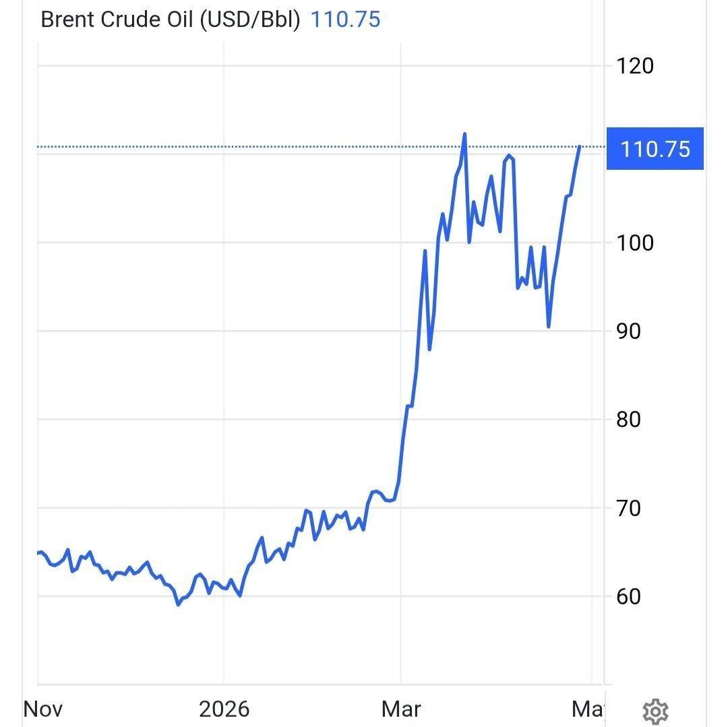728x727 pixels.
Task: Click the Mar label on time axis
Action: [x=401, y=709]
